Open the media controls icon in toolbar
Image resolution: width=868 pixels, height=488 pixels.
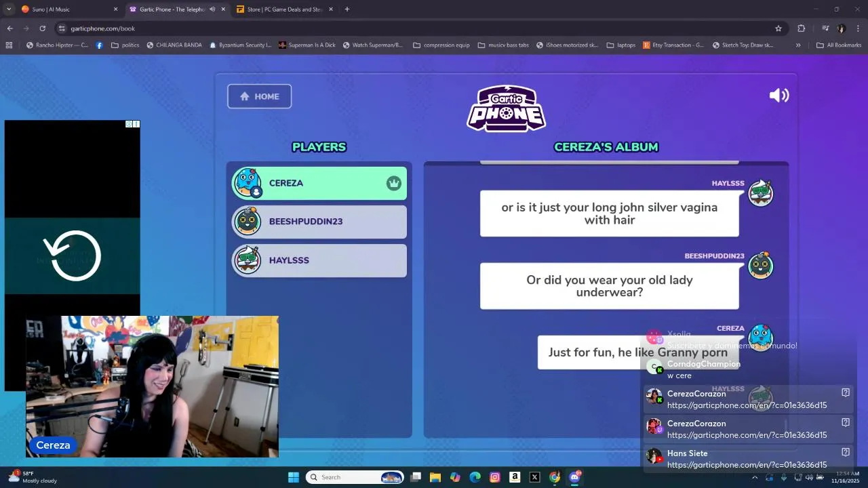(825, 28)
